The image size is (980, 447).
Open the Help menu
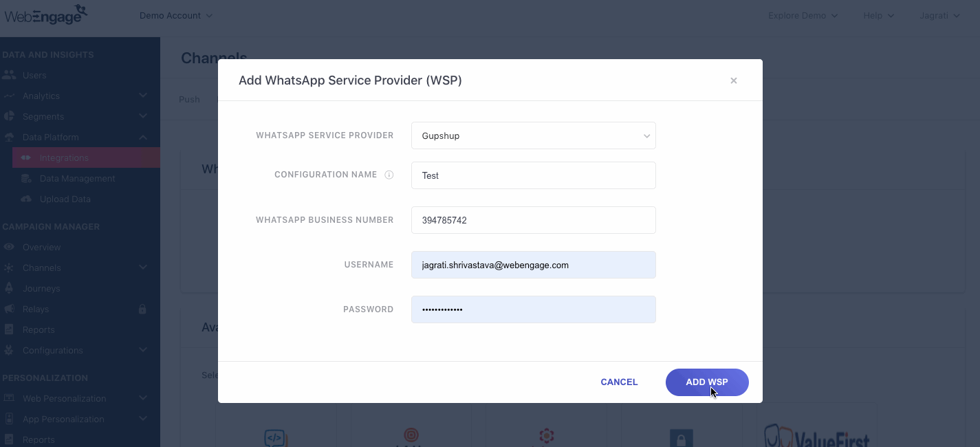point(878,15)
